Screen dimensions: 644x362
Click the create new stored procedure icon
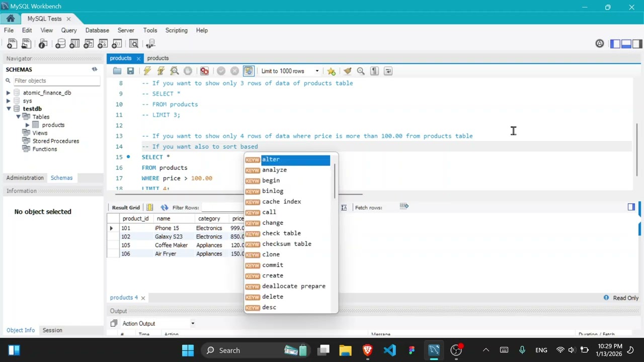103,44
